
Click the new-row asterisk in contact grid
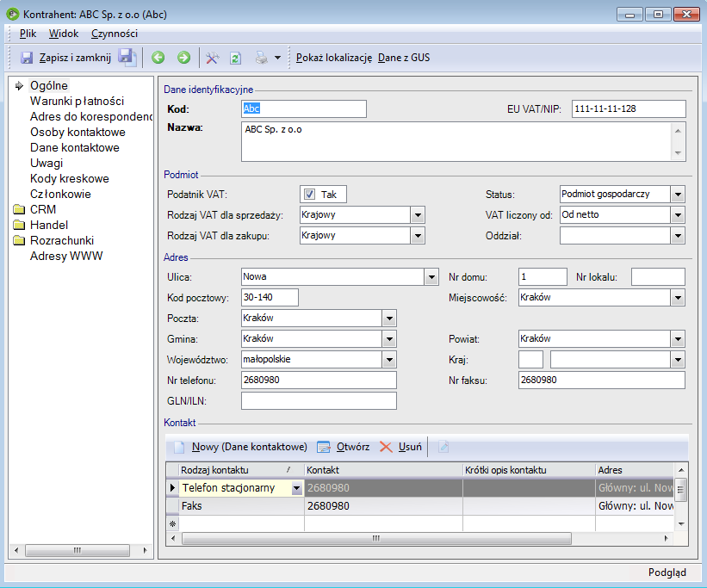click(x=172, y=524)
